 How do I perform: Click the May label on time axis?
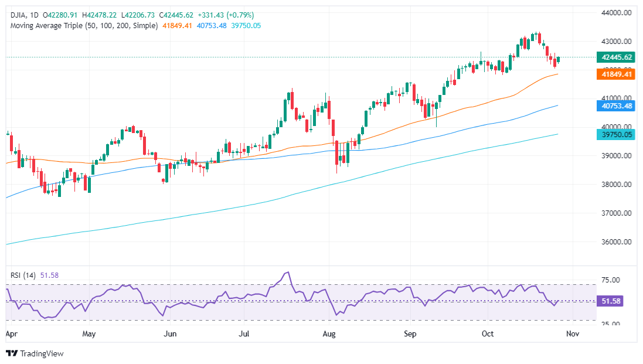coord(89,334)
